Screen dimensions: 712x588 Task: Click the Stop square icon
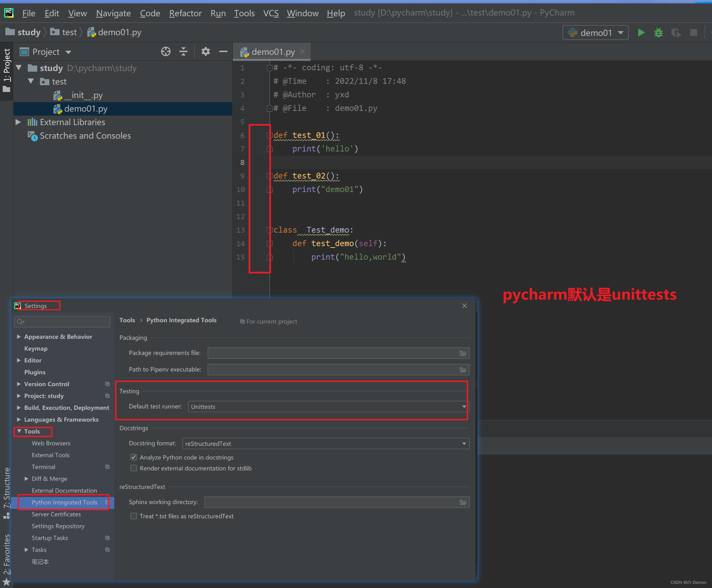coord(694,33)
